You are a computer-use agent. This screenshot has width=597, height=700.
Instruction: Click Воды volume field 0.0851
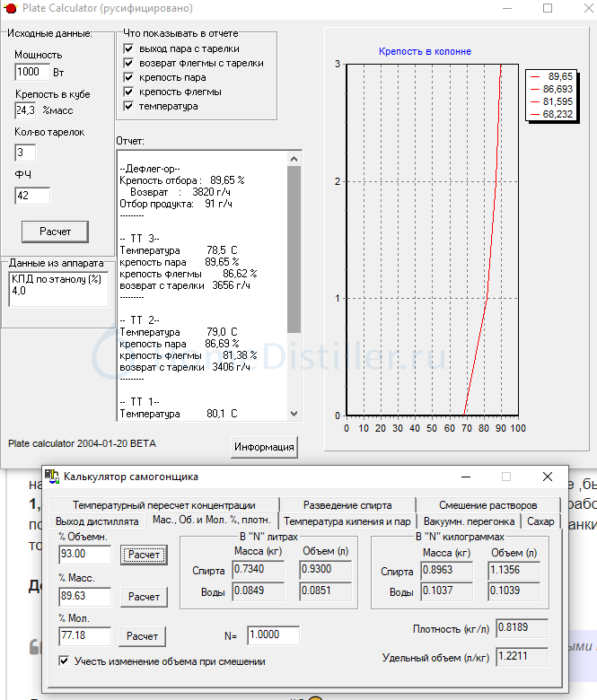(326, 591)
